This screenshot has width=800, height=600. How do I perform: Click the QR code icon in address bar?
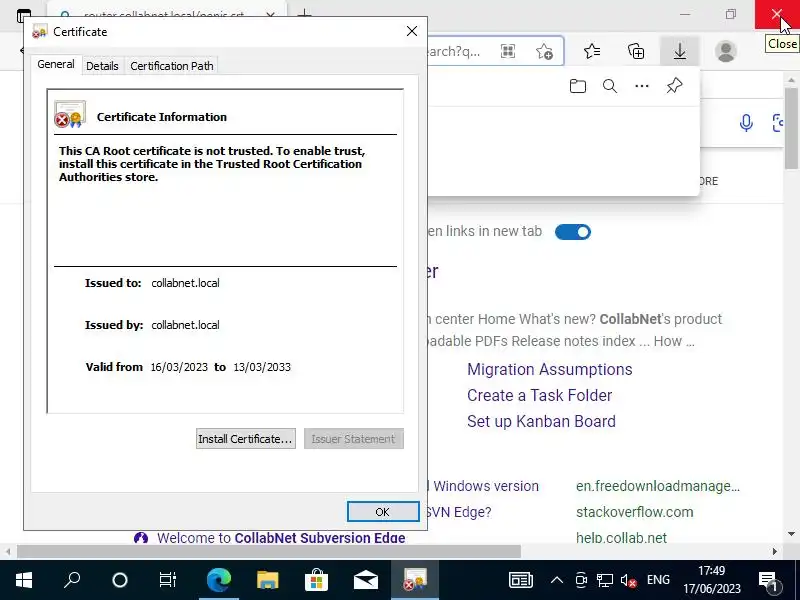[x=508, y=51]
